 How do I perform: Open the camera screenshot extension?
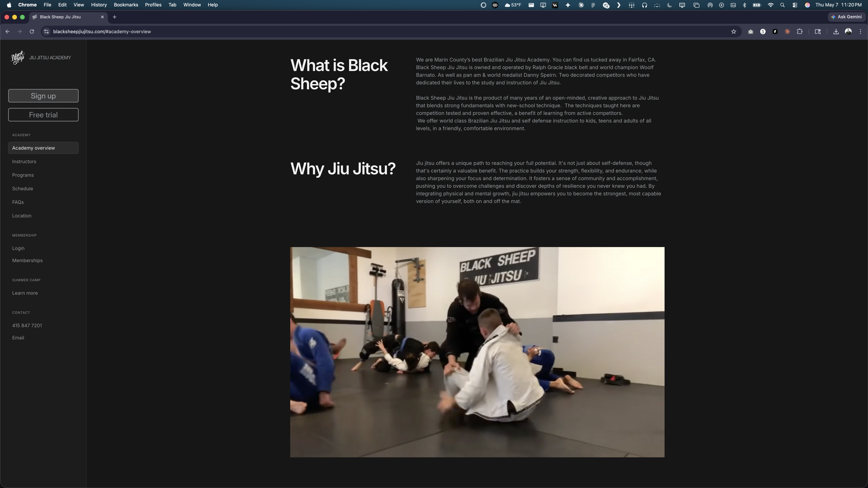(750, 32)
